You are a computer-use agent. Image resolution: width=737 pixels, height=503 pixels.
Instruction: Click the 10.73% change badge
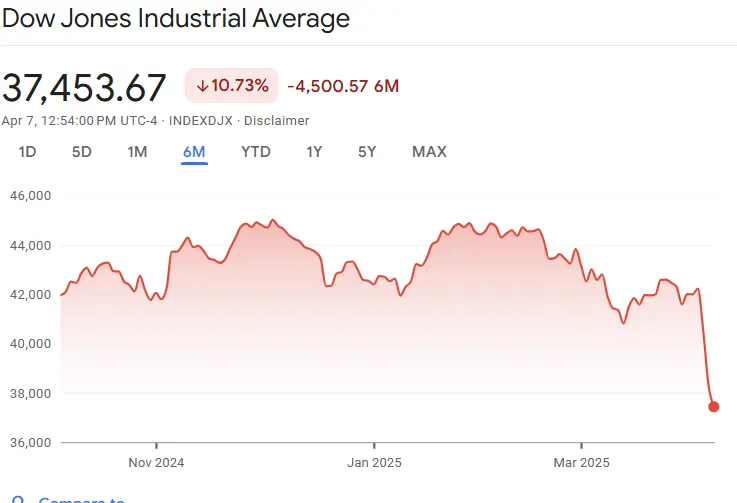pos(231,86)
